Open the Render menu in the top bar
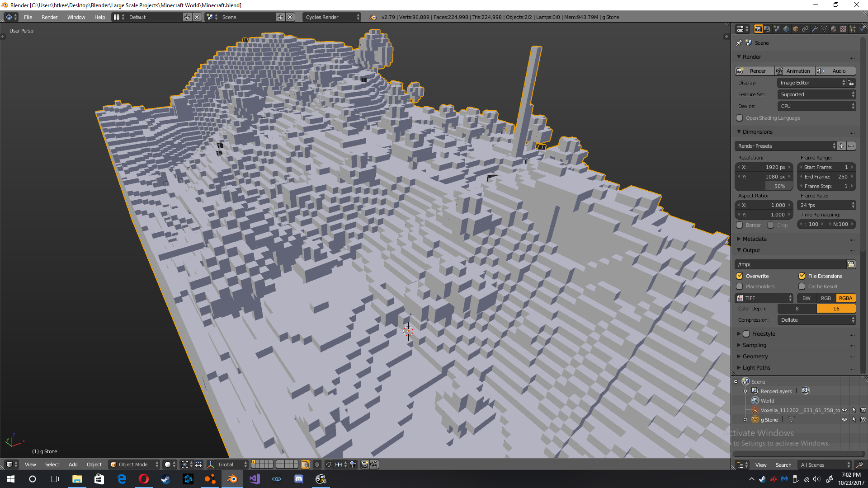 (49, 17)
